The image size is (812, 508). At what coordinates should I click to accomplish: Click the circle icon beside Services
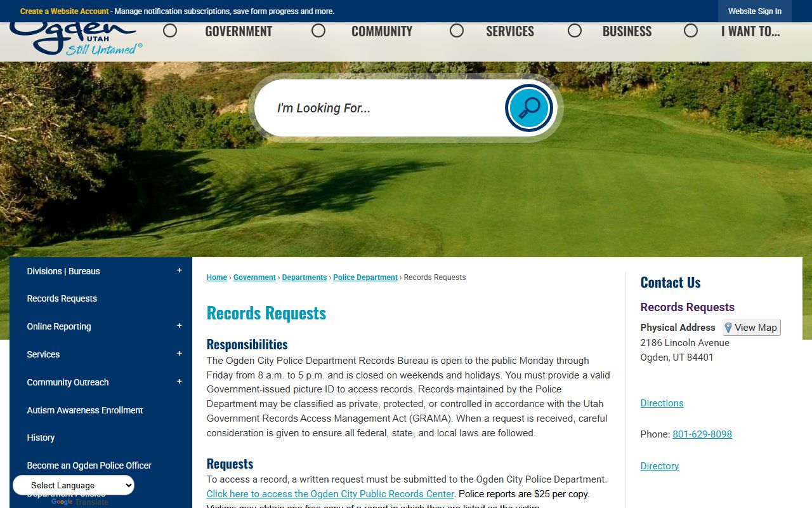pyautogui.click(x=457, y=31)
